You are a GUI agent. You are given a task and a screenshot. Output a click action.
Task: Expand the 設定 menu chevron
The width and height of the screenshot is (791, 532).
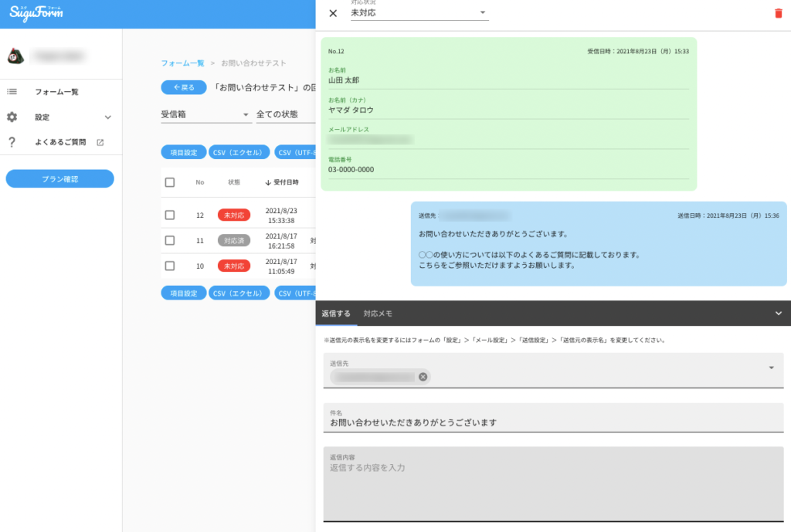(108, 117)
